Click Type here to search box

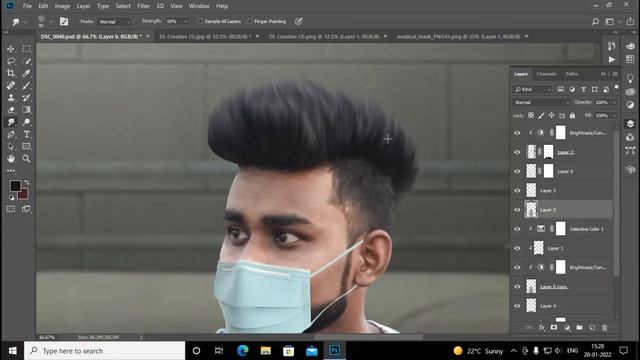[104, 351]
